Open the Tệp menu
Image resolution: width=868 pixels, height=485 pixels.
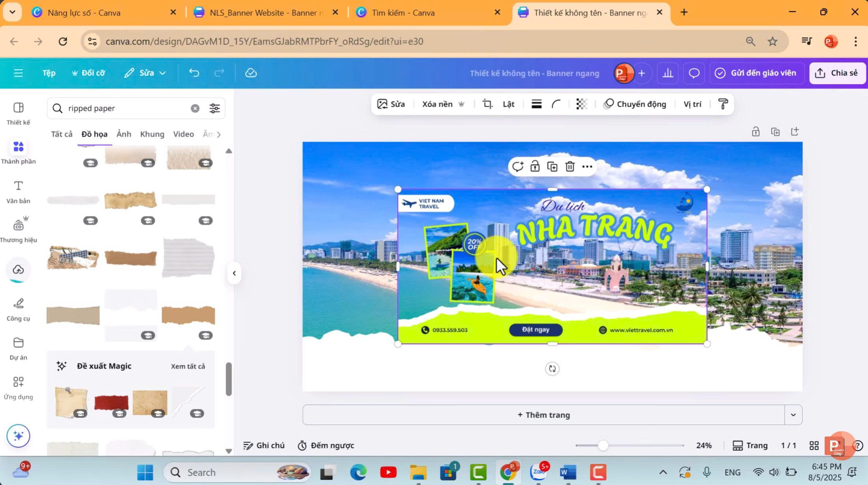pyautogui.click(x=49, y=73)
